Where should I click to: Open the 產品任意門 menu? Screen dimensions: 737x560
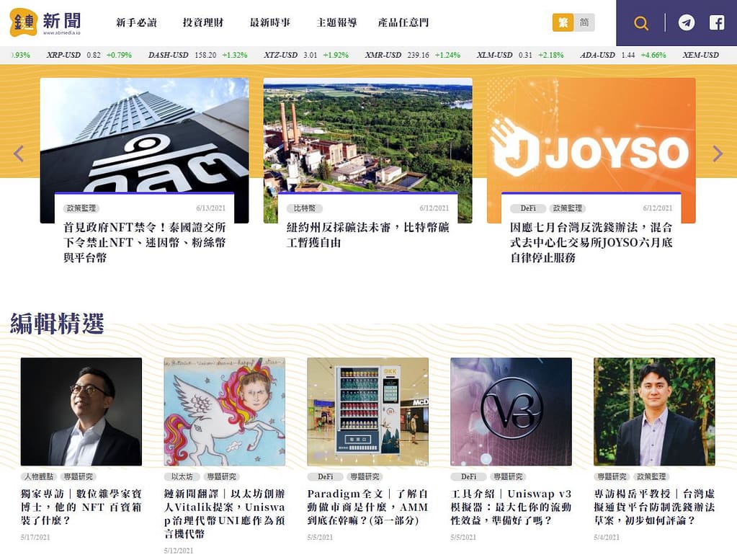coord(403,22)
